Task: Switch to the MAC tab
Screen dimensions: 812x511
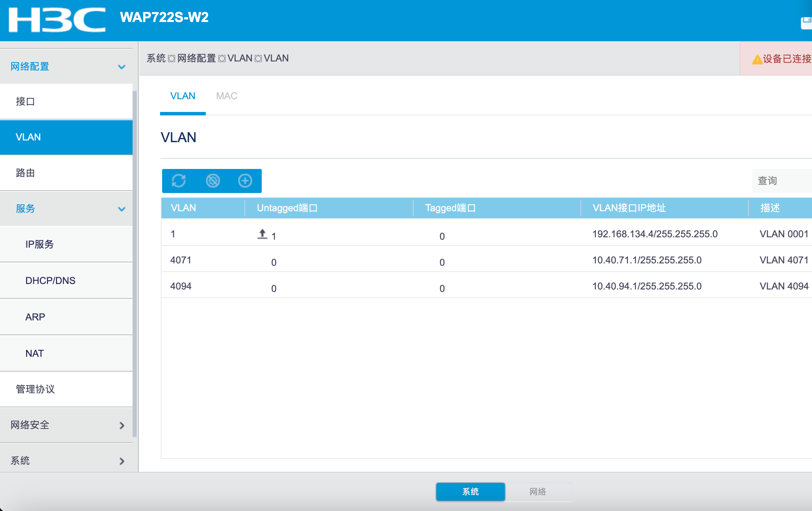Action: 226,96
